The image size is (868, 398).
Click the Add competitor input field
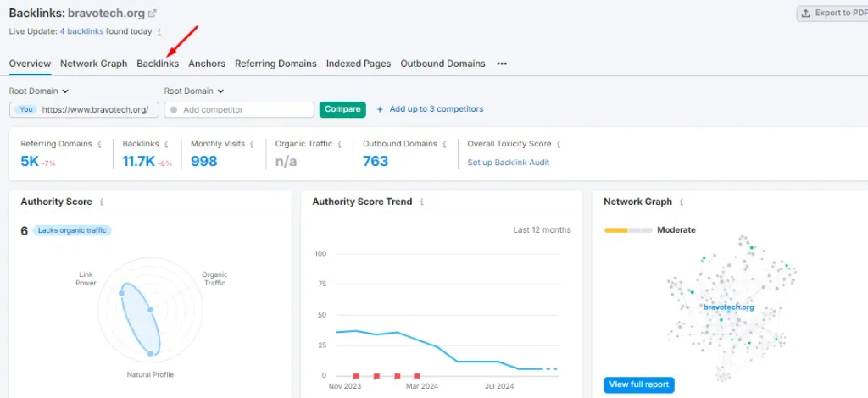click(239, 109)
